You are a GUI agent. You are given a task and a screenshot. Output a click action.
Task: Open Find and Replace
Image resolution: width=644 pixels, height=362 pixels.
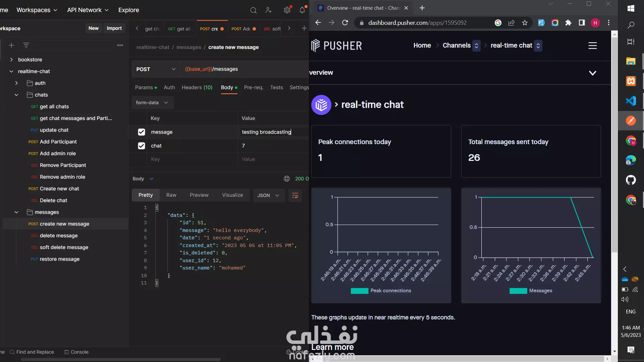[32, 352]
